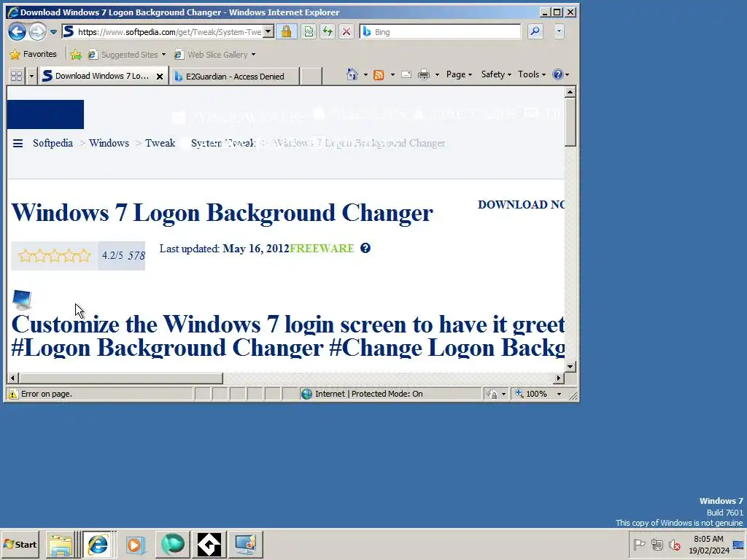Click the monitor program icon

(x=22, y=300)
